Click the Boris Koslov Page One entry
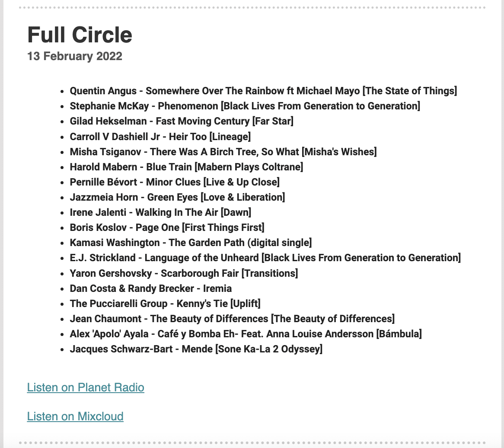Image resolution: width=504 pixels, height=448 pixels. 167,227
